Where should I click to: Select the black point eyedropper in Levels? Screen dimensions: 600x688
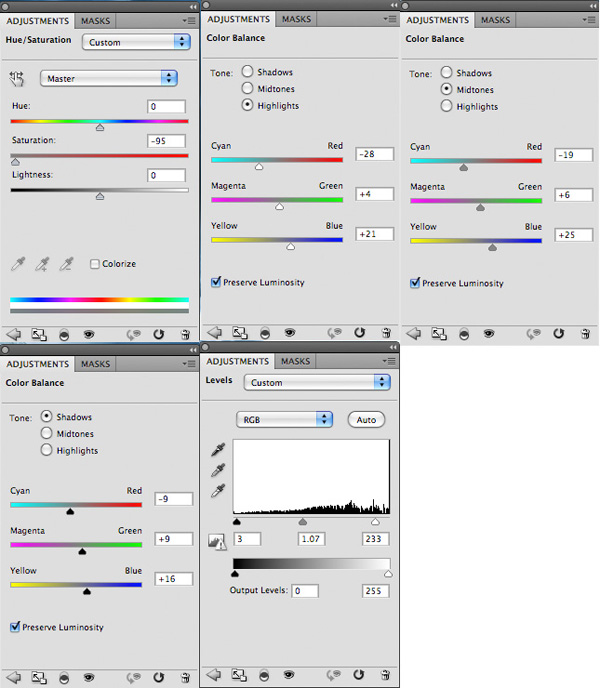point(218,450)
